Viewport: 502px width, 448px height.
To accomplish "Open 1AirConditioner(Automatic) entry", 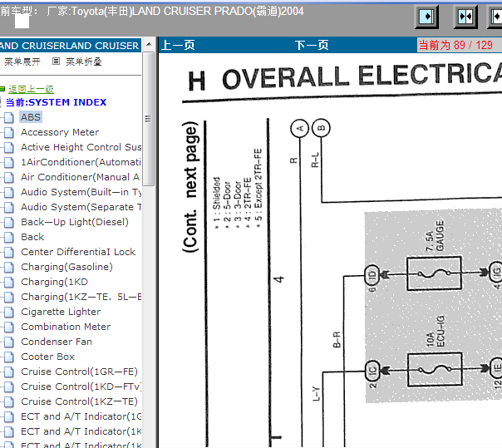I will pos(81,162).
